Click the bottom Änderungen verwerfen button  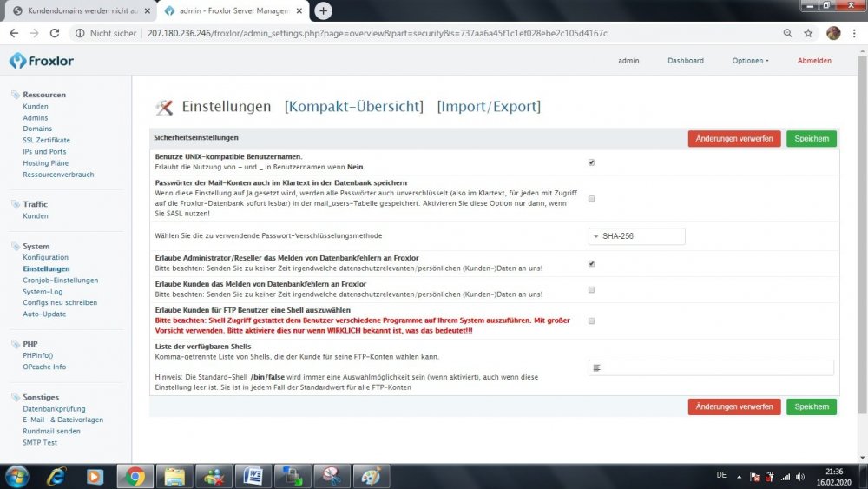[x=733, y=406]
